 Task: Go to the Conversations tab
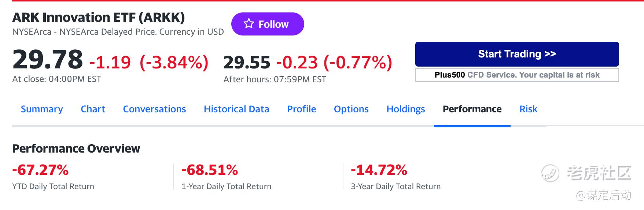tap(154, 109)
